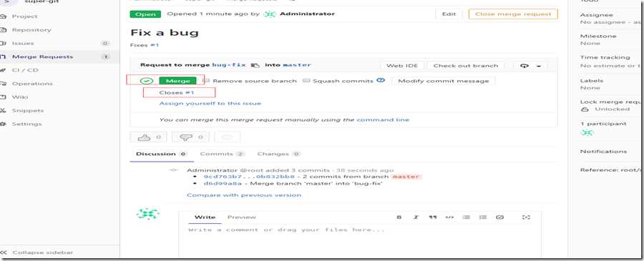Click into the comment text area
This screenshot has width=644, height=261.
pyautogui.click(x=360, y=240)
